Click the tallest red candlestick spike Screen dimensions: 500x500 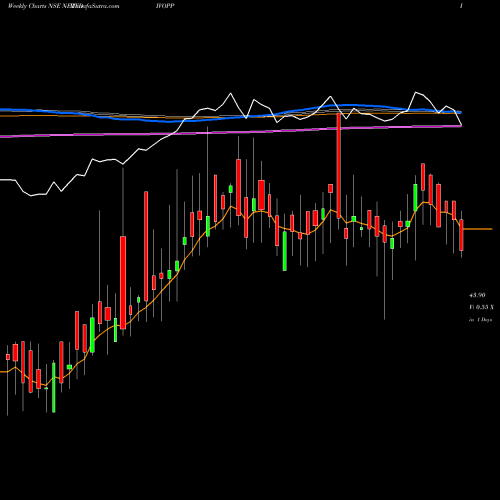coord(339,166)
